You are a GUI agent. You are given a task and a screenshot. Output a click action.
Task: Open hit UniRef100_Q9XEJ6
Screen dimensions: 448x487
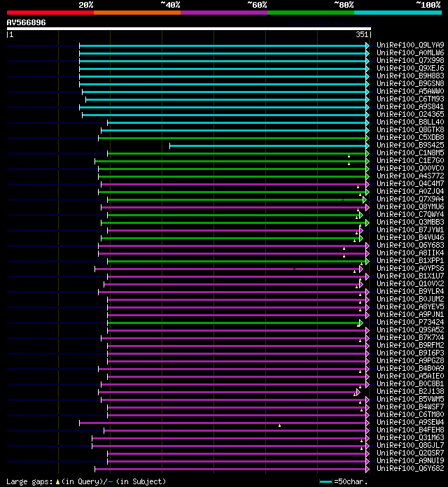point(410,68)
